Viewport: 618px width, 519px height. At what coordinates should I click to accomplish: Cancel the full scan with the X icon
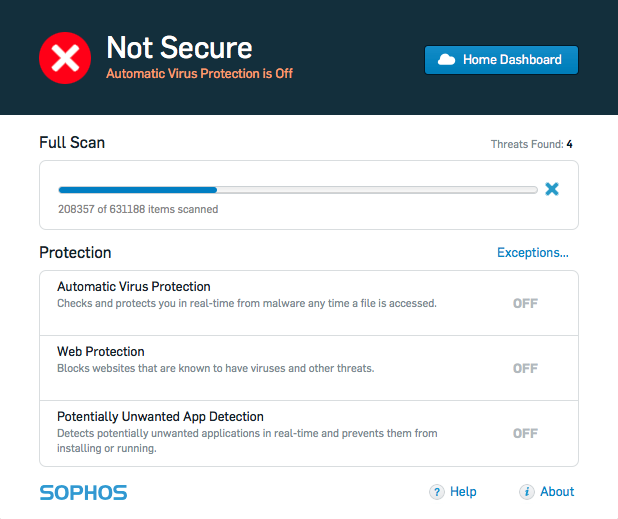[x=552, y=189]
